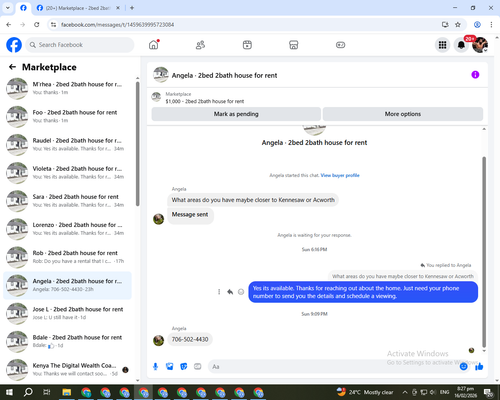Click More options button
500x400 pixels.
click(403, 114)
